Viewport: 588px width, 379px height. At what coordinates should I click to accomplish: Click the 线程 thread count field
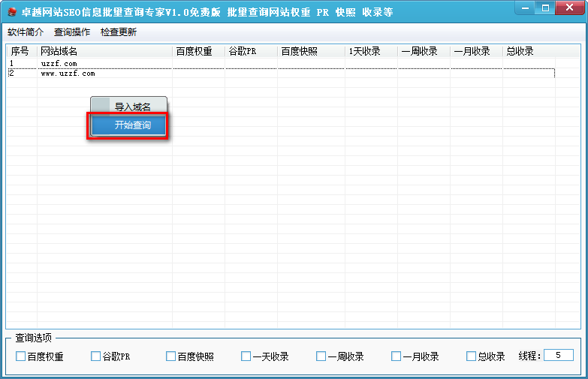tap(559, 356)
